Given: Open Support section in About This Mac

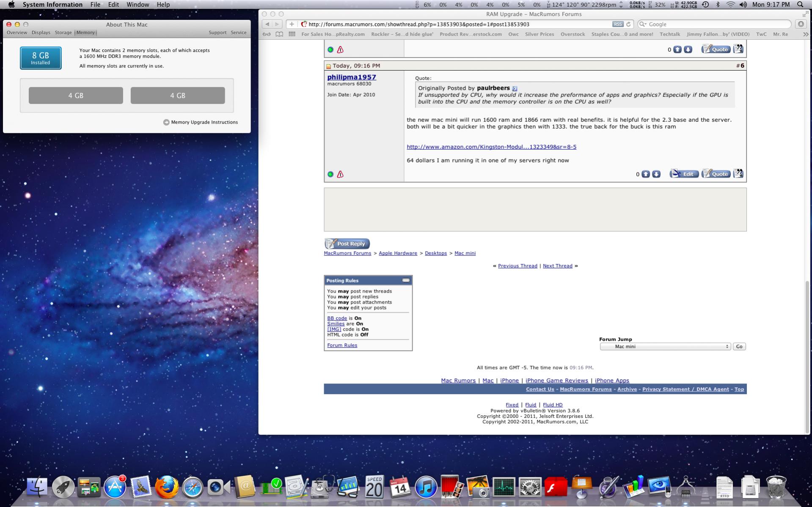Looking at the screenshot, I should tap(217, 33).
